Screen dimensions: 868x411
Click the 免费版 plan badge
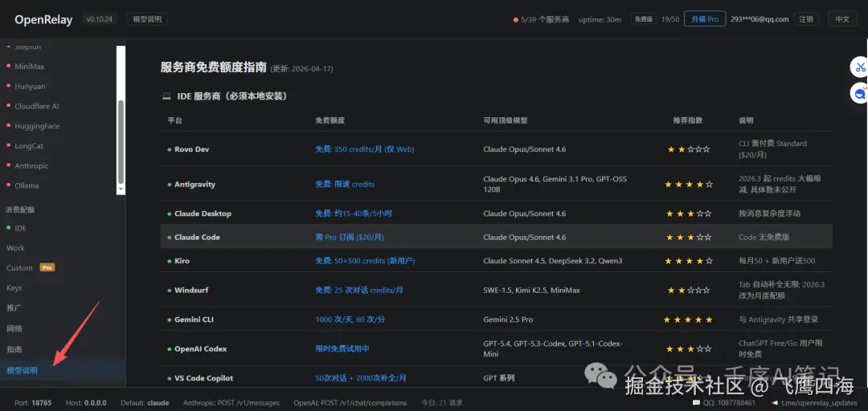tap(643, 18)
